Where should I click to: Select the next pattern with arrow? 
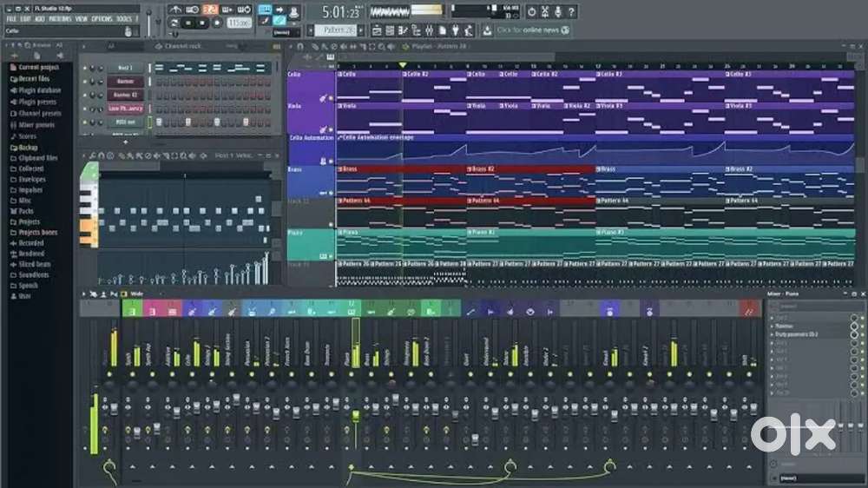[360, 30]
